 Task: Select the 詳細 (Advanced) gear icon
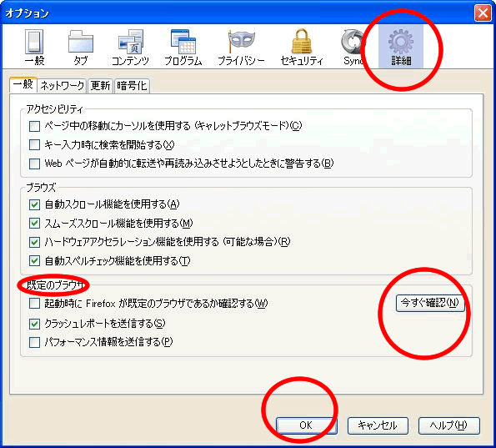click(x=401, y=47)
